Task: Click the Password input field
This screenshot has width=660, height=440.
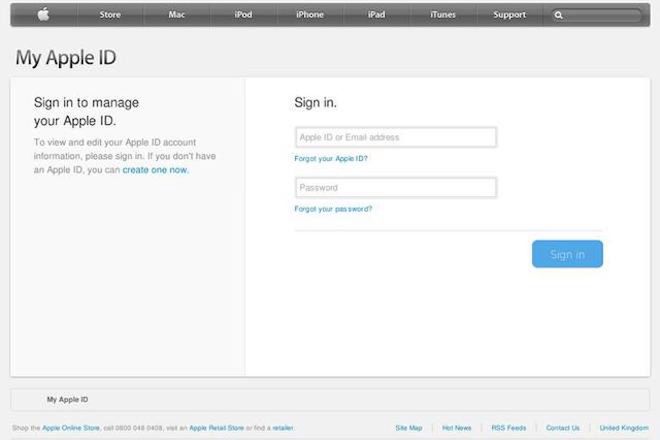Action: click(x=396, y=187)
